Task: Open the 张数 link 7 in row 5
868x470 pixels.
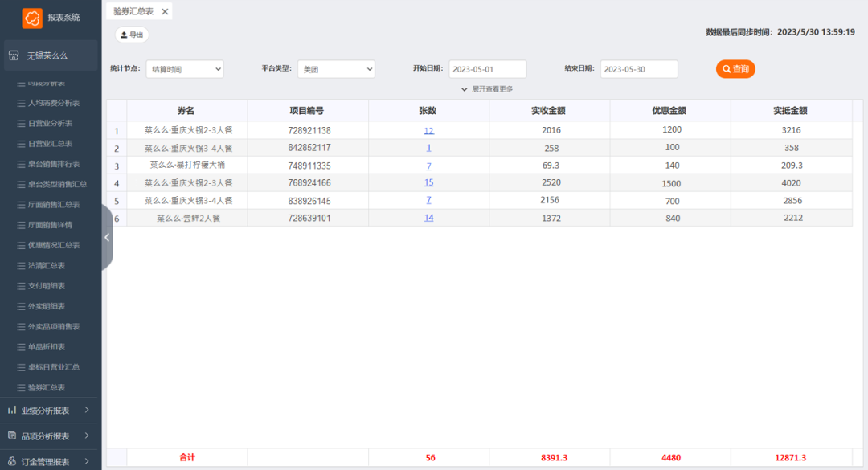Action: click(x=428, y=200)
